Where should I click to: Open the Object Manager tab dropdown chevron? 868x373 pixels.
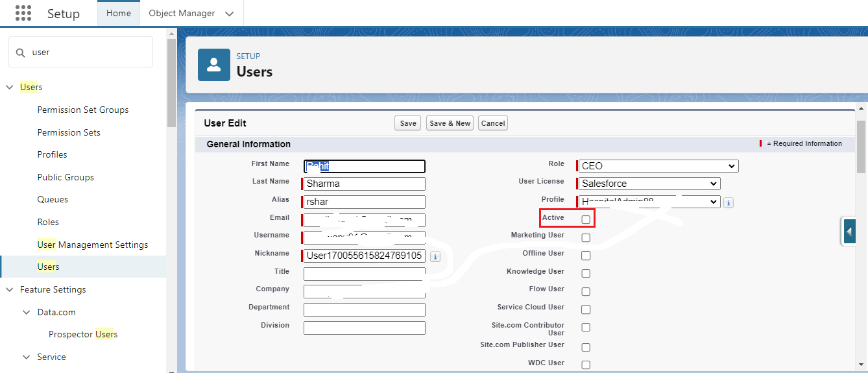pos(229,14)
